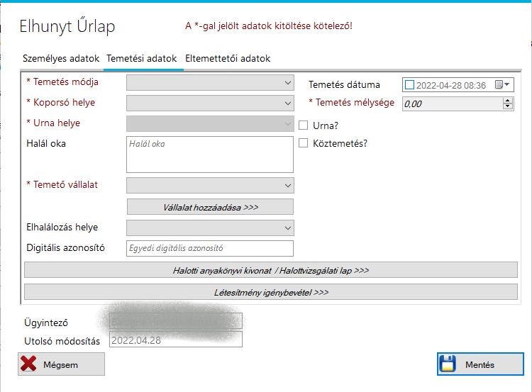Increase Temetés mélysége with up arrow
The image size is (532, 392).
pyautogui.click(x=507, y=100)
